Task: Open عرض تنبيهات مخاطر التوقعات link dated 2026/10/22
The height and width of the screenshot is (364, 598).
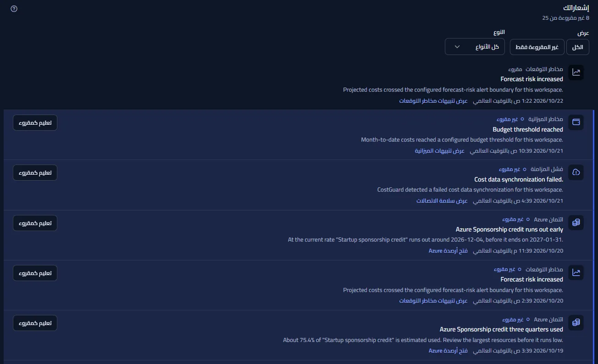Action: [x=433, y=101]
